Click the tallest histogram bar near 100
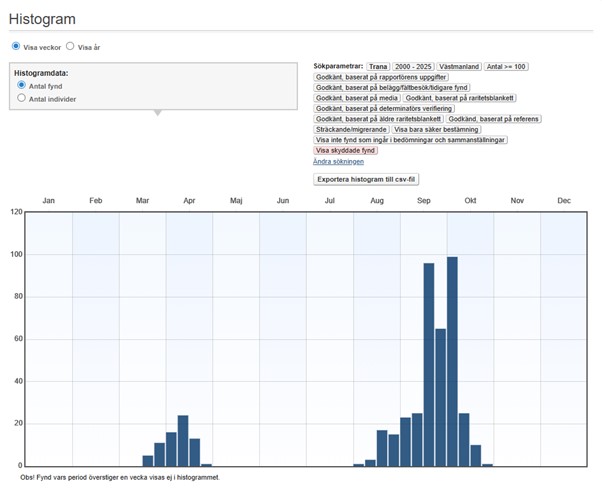This screenshot has height=489, width=602. (452, 360)
